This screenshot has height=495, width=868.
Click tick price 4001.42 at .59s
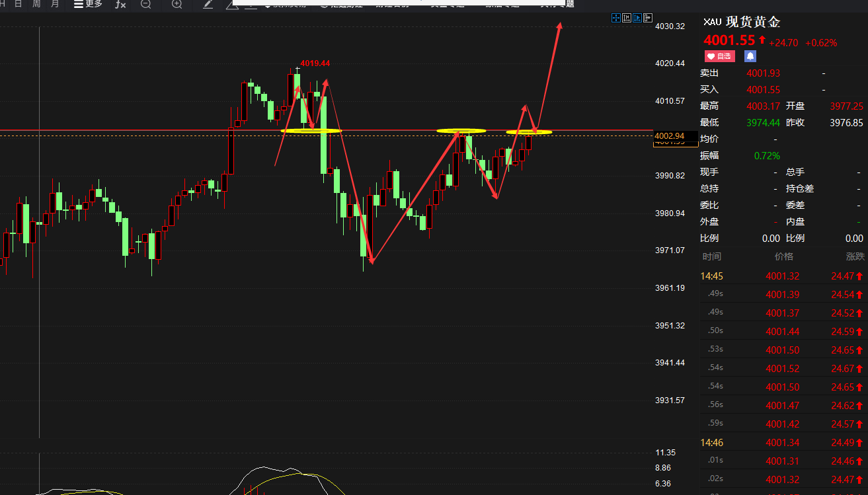pyautogui.click(x=783, y=424)
